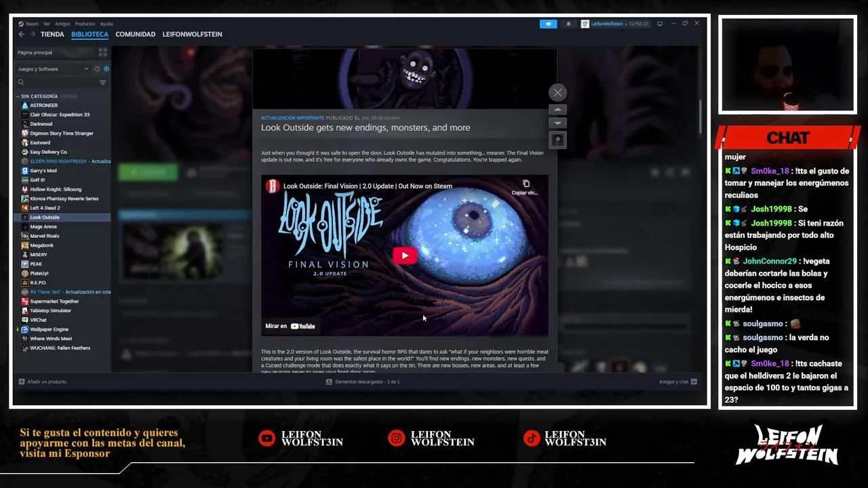This screenshot has width=868, height=488.
Task: Click the library search magnifier icon
Action: (x=21, y=82)
